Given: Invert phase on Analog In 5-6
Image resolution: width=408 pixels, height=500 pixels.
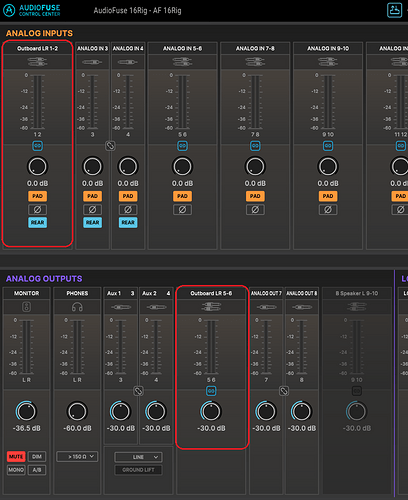Looking at the screenshot, I should [x=182, y=210].
